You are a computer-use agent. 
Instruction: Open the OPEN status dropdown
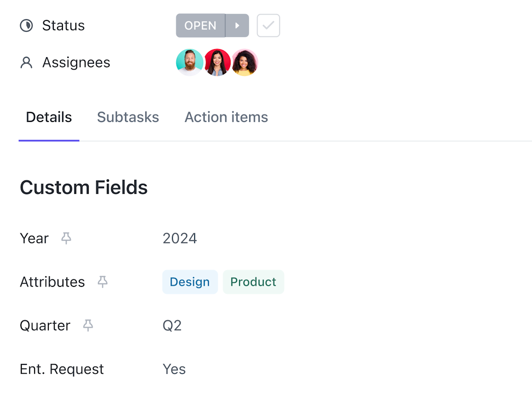(x=200, y=26)
